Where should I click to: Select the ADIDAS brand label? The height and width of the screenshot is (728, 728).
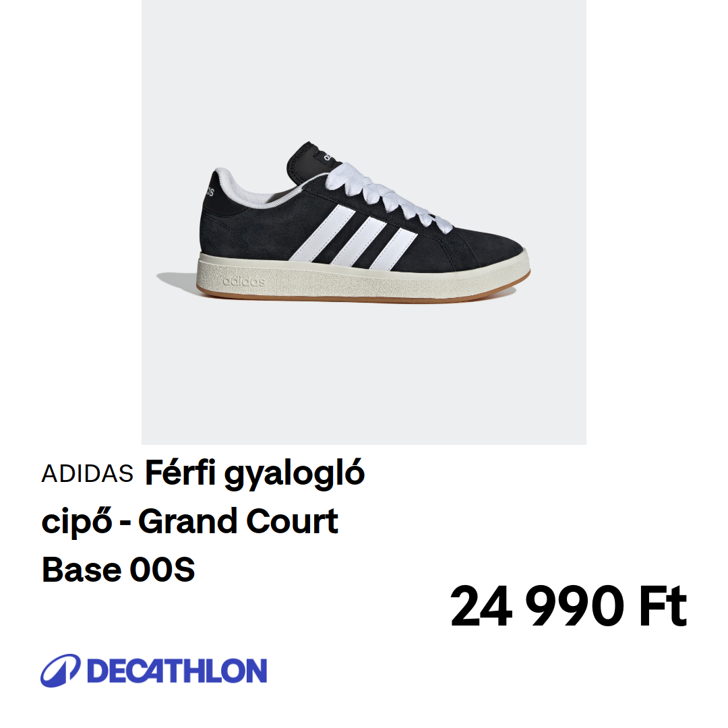(87, 474)
